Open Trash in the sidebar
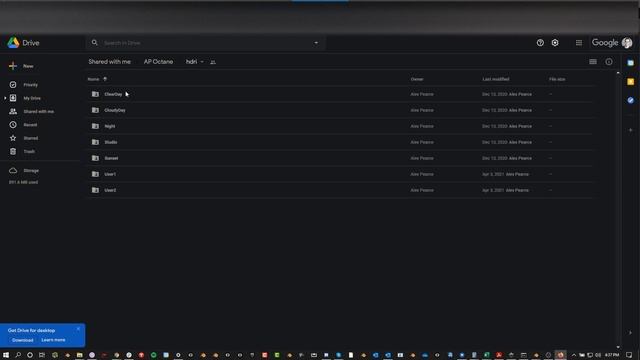Screen dimensions: 640x360 29,151
